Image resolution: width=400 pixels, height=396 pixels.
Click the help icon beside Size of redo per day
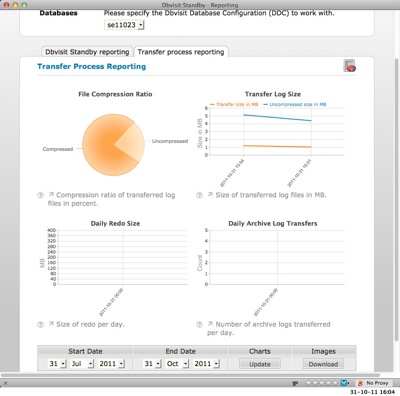(40, 324)
